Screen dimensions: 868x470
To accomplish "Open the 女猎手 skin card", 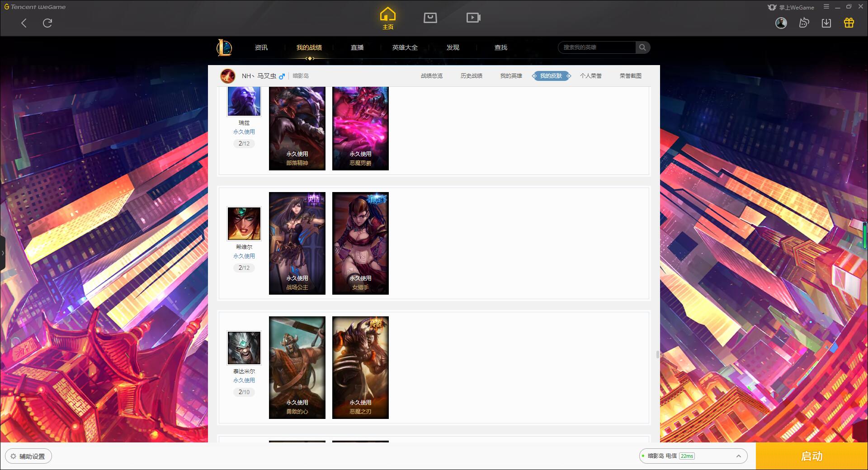I will (x=360, y=243).
